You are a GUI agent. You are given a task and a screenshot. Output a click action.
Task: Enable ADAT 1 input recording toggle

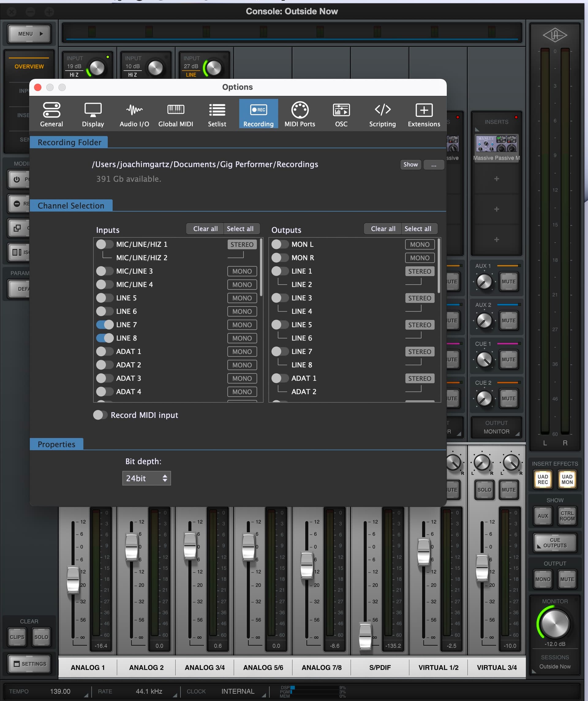click(x=105, y=351)
